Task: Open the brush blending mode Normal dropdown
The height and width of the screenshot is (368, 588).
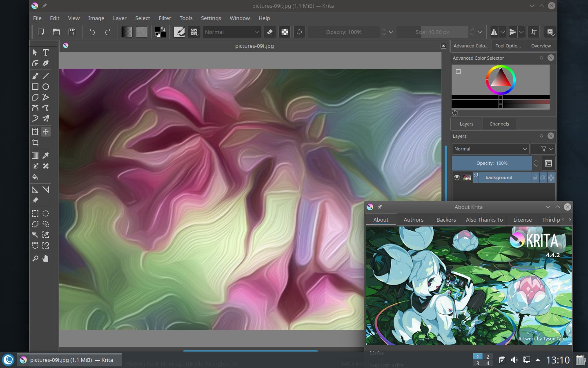Action: [232, 32]
